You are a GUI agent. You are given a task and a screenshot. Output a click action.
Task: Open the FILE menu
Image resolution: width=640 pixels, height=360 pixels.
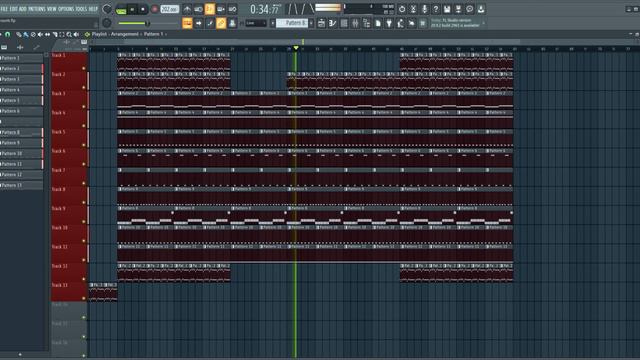[x=4, y=9]
